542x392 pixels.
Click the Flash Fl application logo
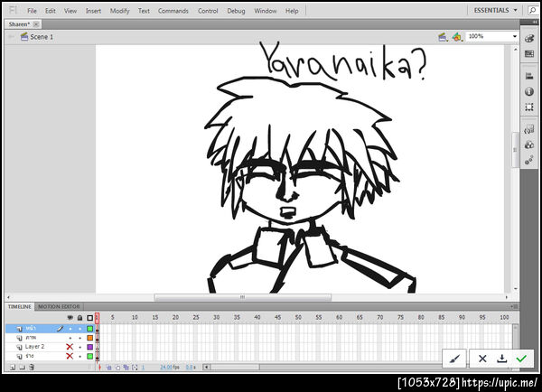[x=14, y=10]
